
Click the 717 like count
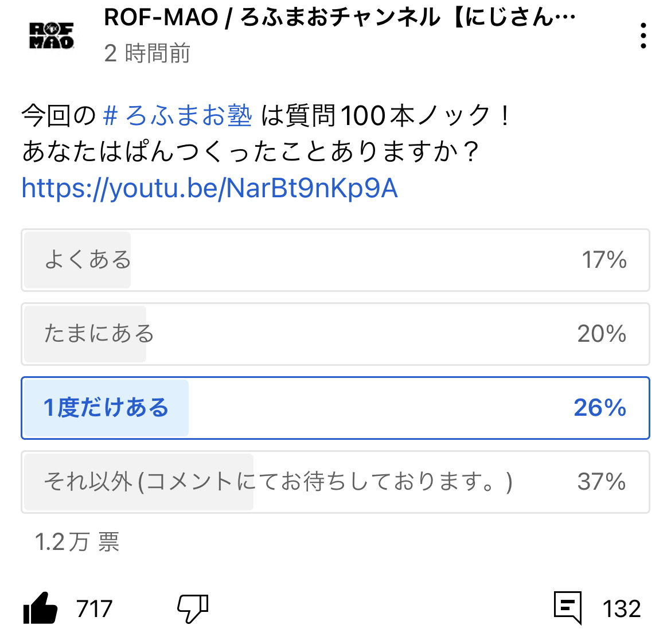(94, 608)
